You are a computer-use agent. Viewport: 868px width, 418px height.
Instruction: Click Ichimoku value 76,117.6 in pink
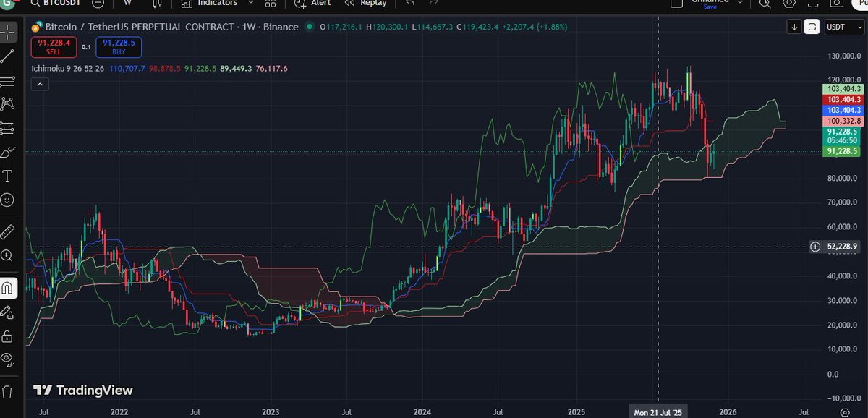pyautogui.click(x=271, y=68)
